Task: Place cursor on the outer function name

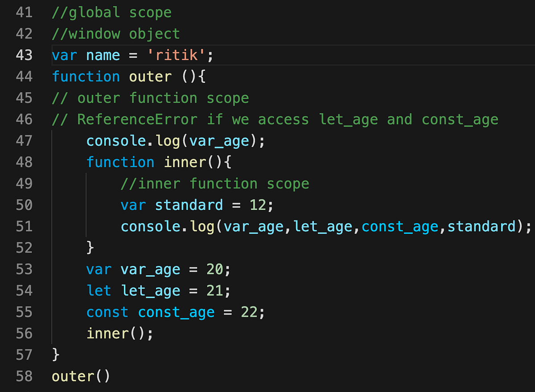Action: click(150, 77)
